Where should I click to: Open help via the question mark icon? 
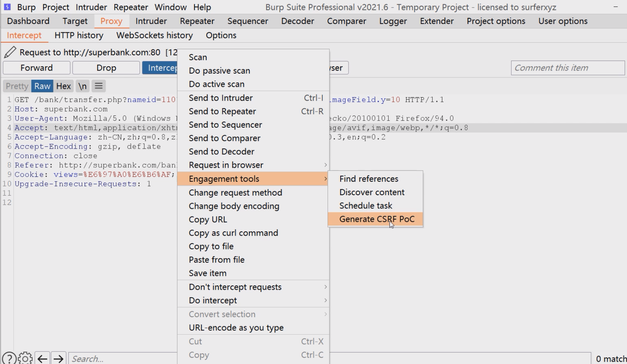9,358
